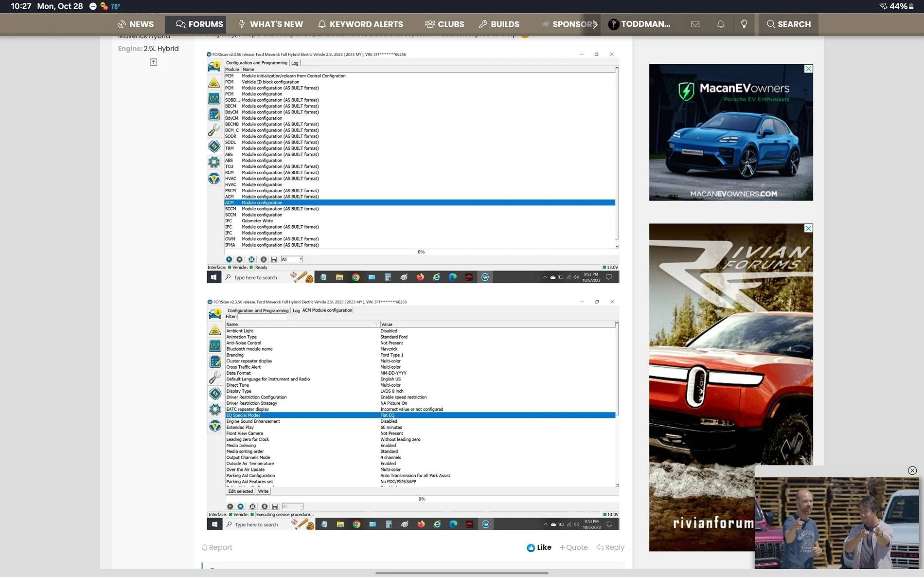Expand system tray chevron in module list screenshot taskbar

(545, 277)
